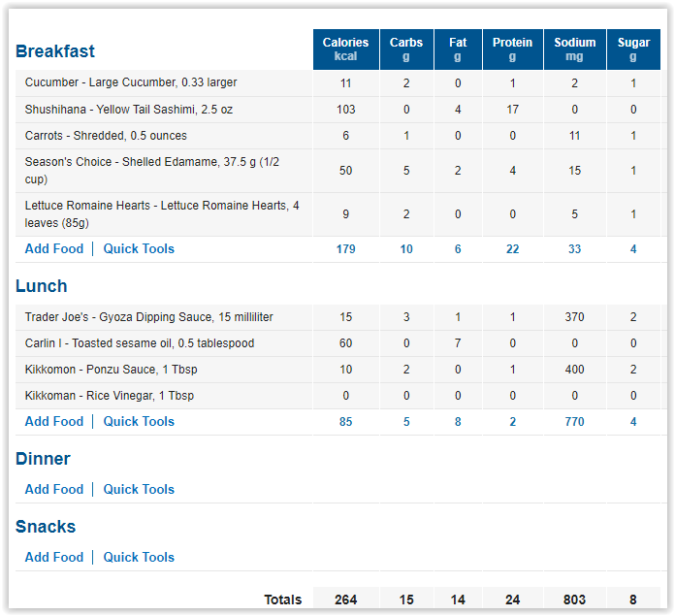
Task: Select the Cucumber Large Cucumber entry
Action: [131, 82]
